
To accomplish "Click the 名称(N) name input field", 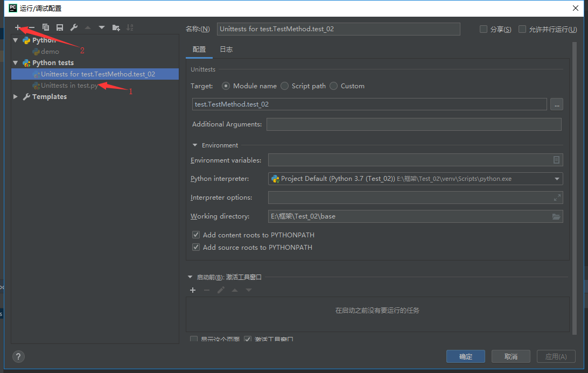I will click(x=338, y=29).
